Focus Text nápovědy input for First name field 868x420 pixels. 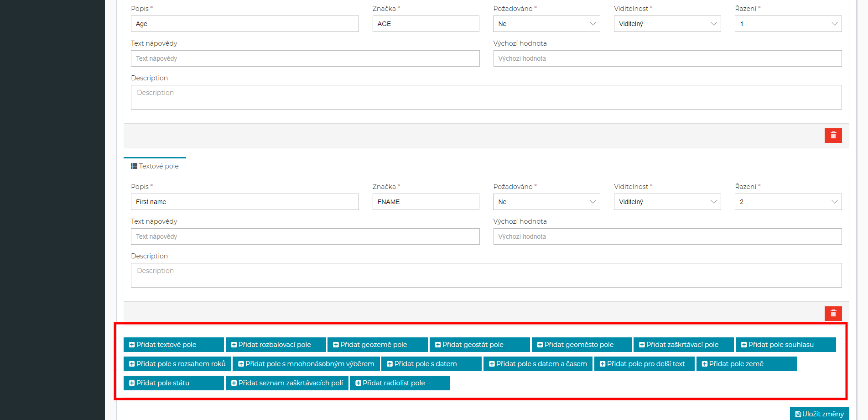click(x=305, y=236)
